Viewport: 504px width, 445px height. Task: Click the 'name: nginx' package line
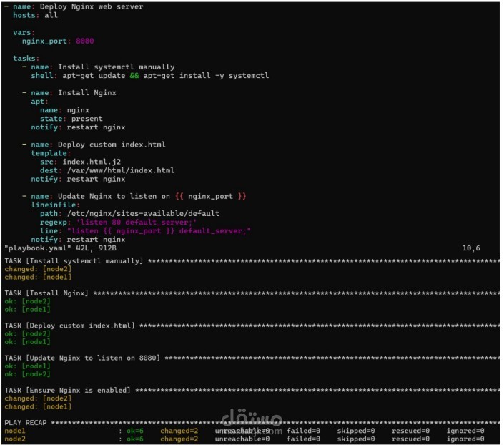pyautogui.click(x=64, y=110)
